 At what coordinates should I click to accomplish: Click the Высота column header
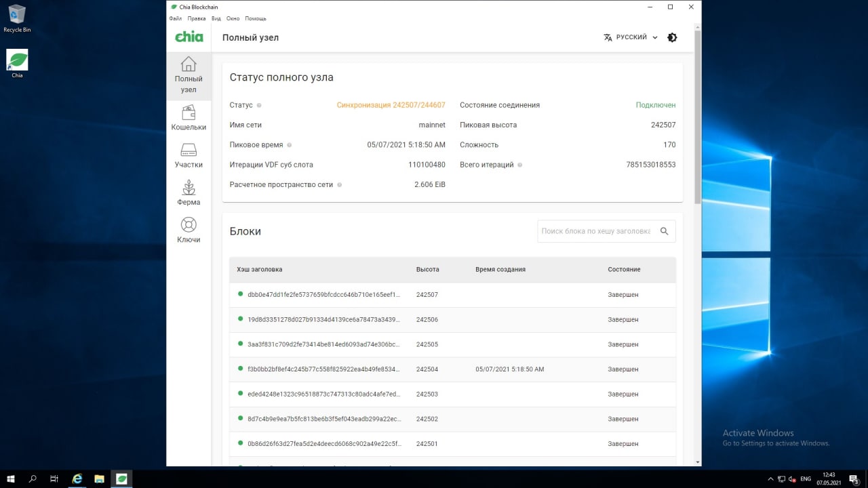[x=428, y=270]
